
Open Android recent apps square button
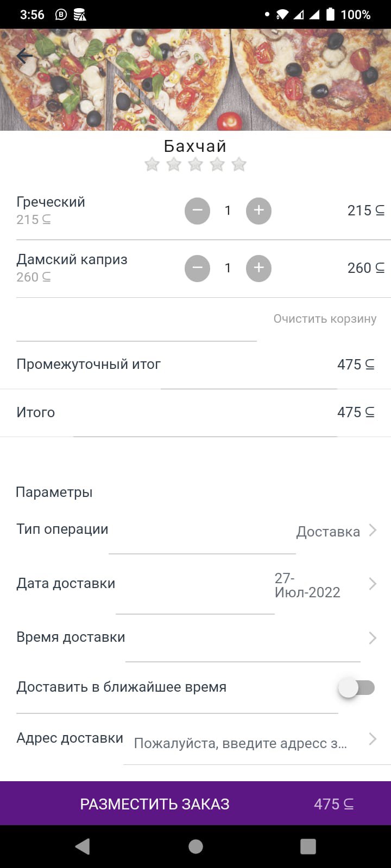pyautogui.click(x=308, y=846)
